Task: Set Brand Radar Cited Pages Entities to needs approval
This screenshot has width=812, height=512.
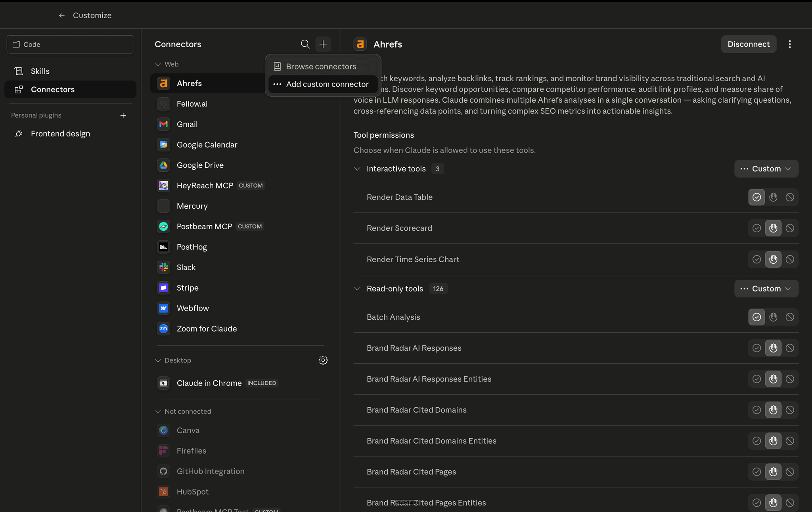Action: click(773, 502)
